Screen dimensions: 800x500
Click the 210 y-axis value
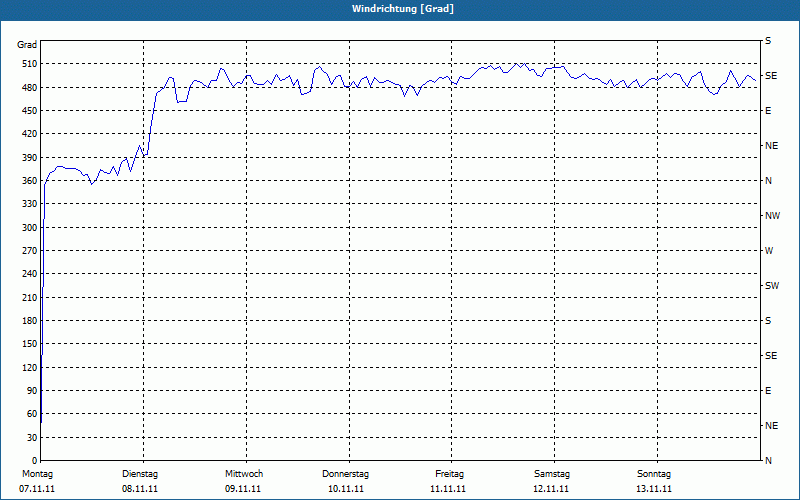30,297
